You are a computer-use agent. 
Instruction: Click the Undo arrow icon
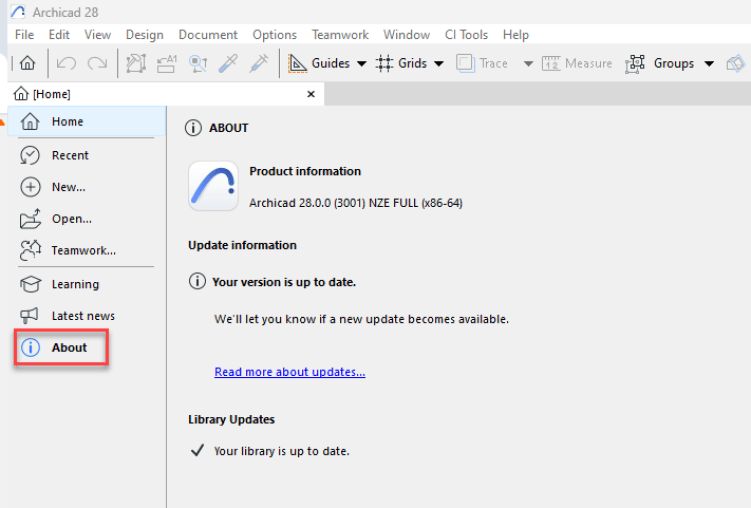[x=66, y=63]
